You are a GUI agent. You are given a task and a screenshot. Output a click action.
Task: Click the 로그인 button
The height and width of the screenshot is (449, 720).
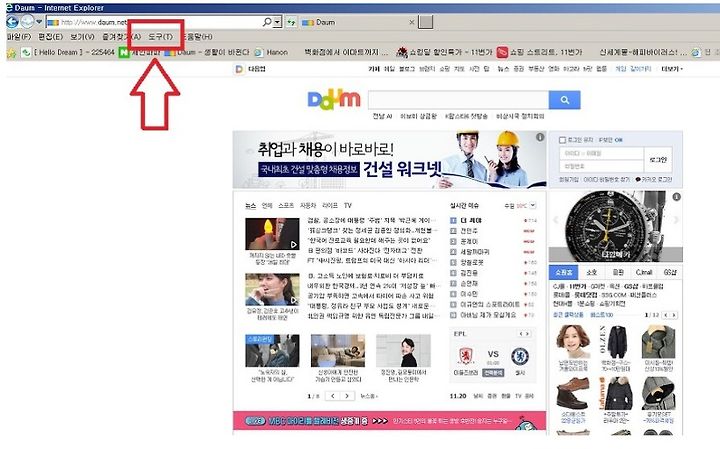point(658,160)
